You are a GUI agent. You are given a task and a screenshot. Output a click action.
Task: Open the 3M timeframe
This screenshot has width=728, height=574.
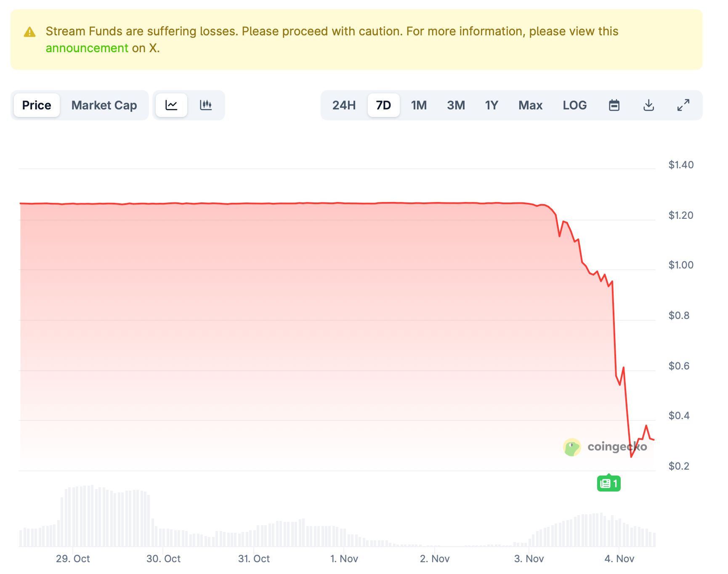[456, 105]
